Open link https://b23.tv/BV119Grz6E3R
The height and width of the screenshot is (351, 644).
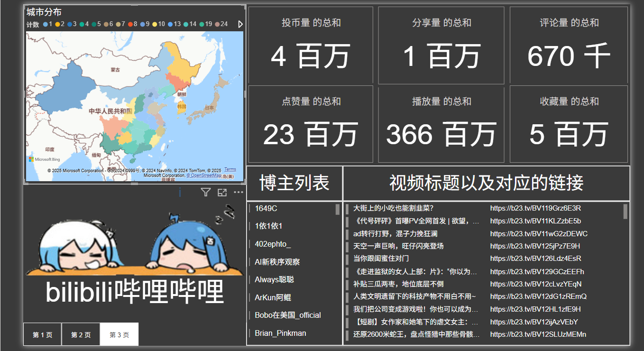[x=535, y=208]
